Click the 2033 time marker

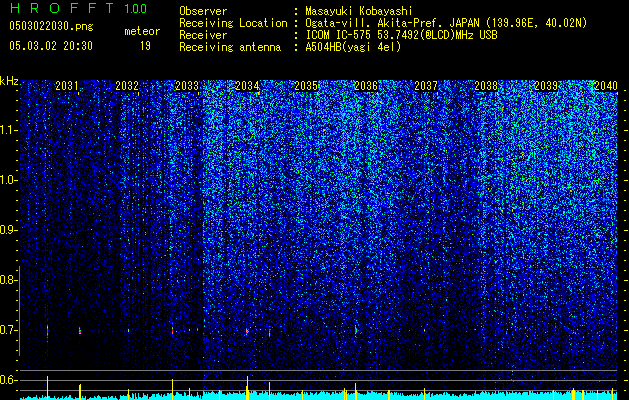click(187, 85)
